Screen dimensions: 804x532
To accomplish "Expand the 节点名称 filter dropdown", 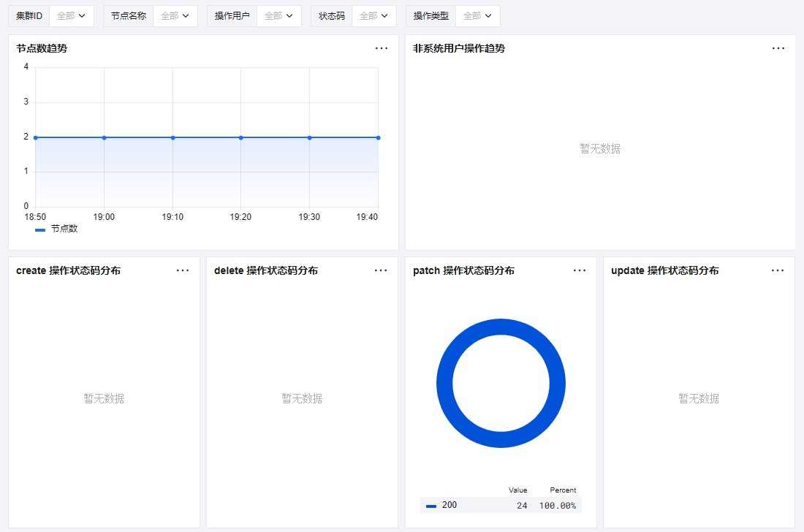I will (x=175, y=16).
